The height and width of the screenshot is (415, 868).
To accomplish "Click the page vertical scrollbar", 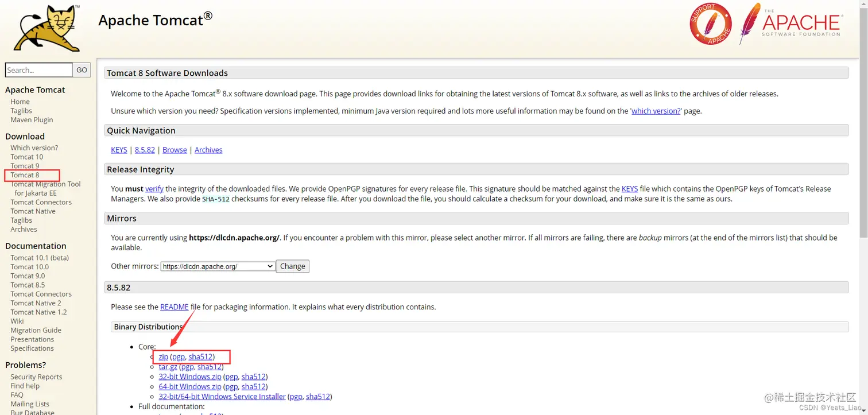I will pyautogui.click(x=863, y=123).
